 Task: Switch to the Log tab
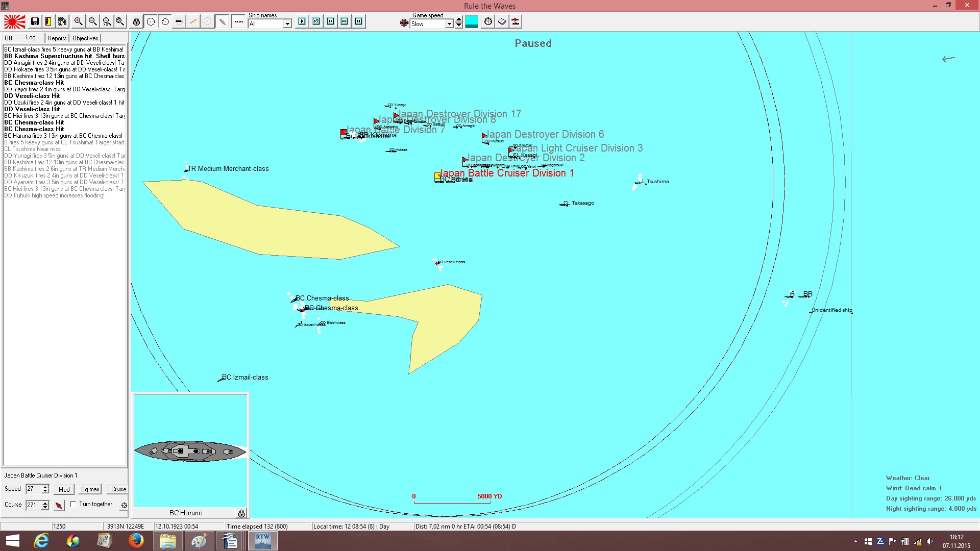pyautogui.click(x=31, y=38)
